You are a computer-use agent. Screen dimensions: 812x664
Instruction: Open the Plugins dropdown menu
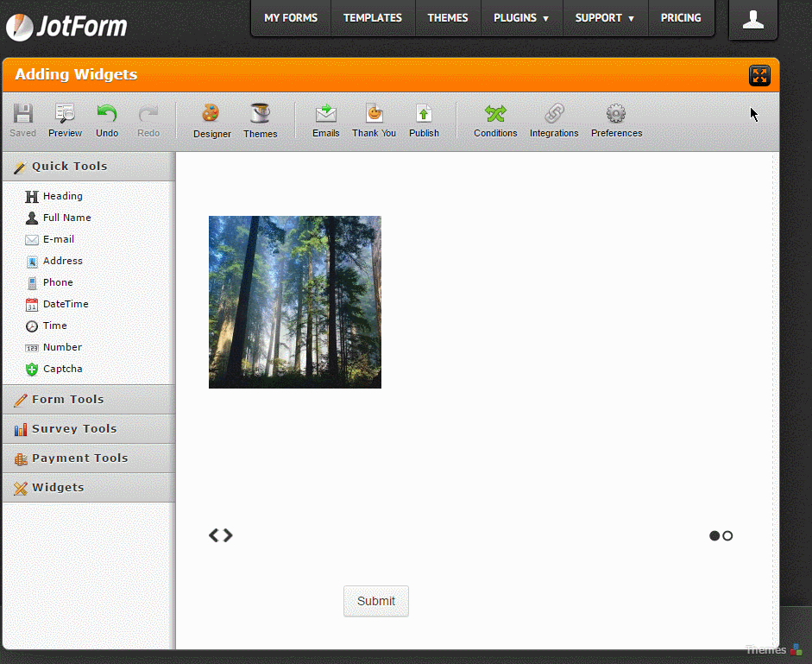tap(521, 18)
